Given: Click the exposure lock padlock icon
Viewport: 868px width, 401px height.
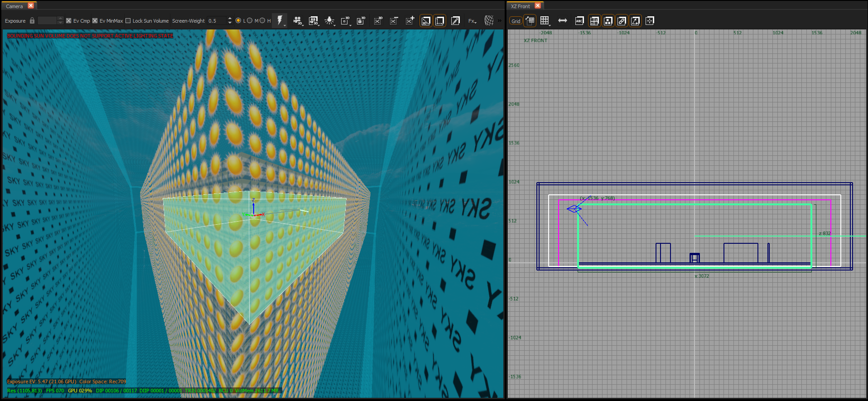Looking at the screenshot, I should [x=32, y=21].
